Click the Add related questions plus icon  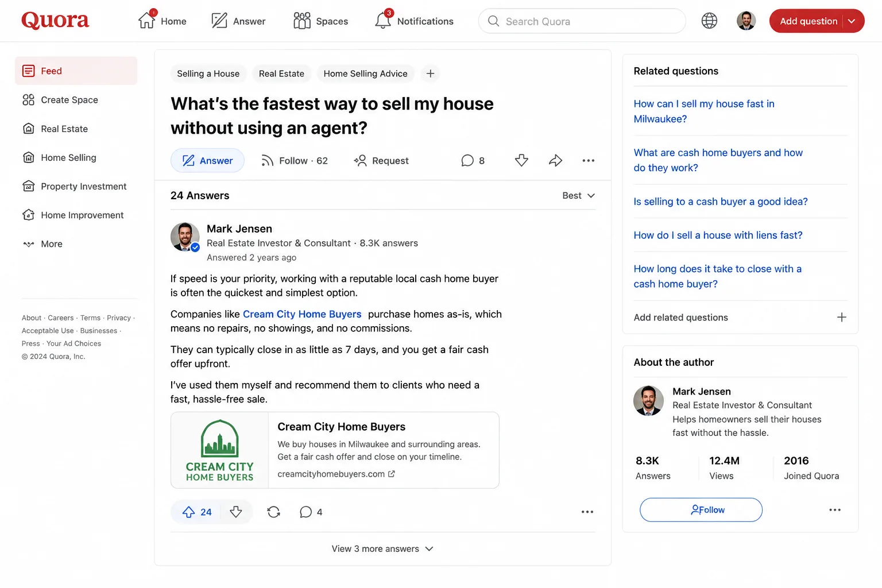[841, 318]
